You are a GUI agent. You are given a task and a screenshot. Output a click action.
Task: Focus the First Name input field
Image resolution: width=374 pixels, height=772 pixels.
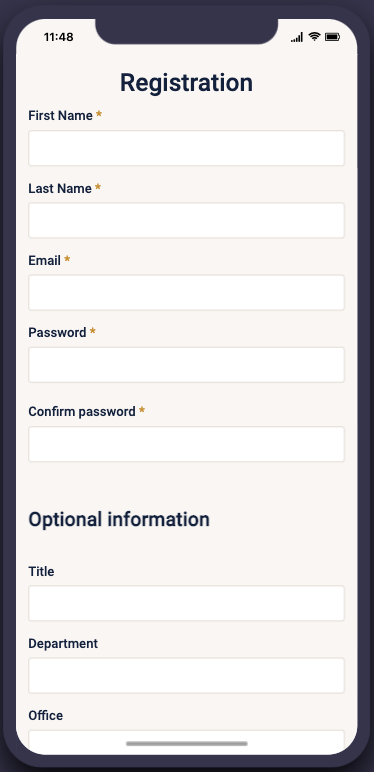187,148
